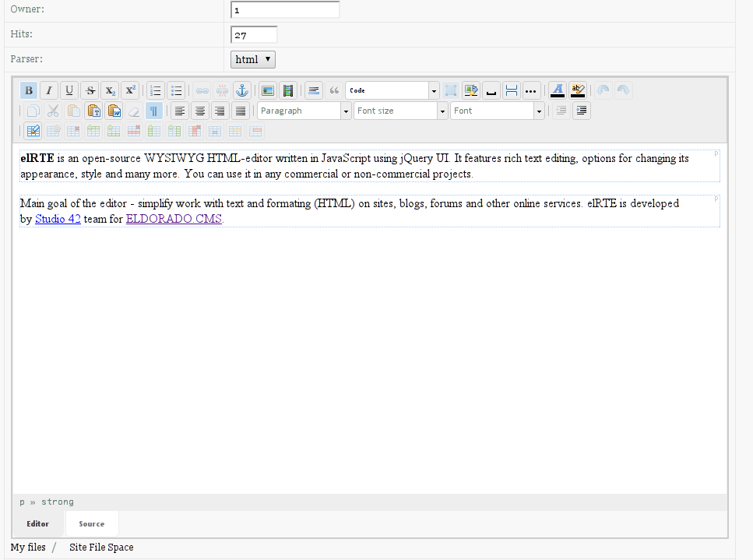Screen dimensions: 753x560
Task: Insert an anchor bookmark
Action: 242,90
